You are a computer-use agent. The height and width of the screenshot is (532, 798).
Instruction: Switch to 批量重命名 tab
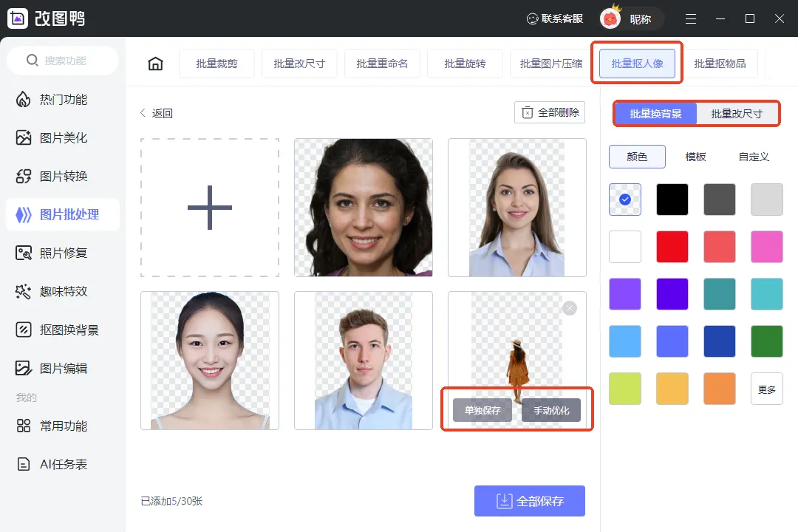pyautogui.click(x=382, y=64)
